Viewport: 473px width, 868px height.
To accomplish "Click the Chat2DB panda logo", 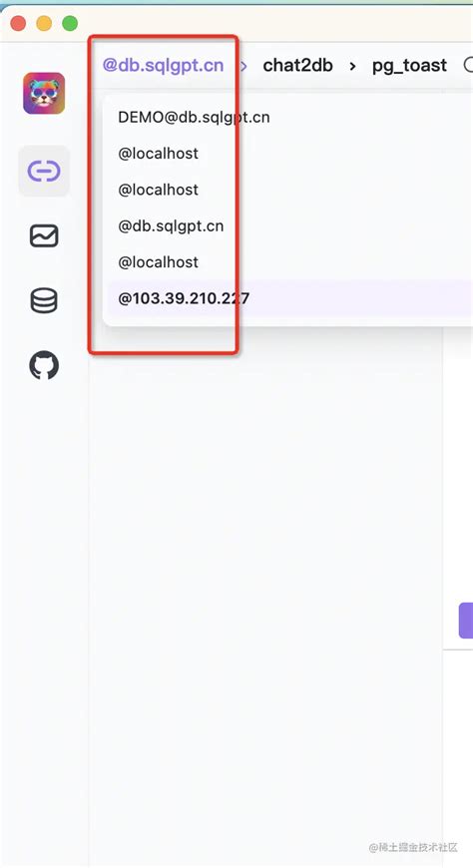I will tap(44, 93).
